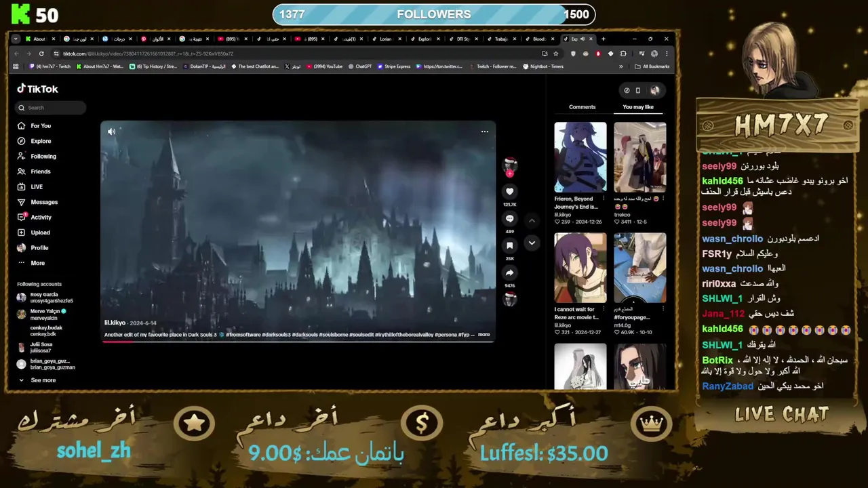Image resolution: width=868 pixels, height=488 pixels.
Task: Click the lil.kikyo creator name on video
Action: (115, 323)
